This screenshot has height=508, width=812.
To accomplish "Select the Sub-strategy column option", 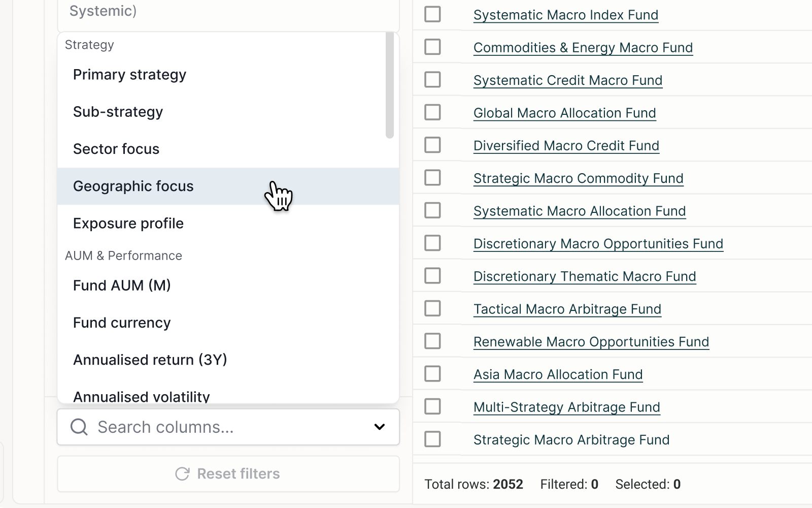I will [x=118, y=112].
